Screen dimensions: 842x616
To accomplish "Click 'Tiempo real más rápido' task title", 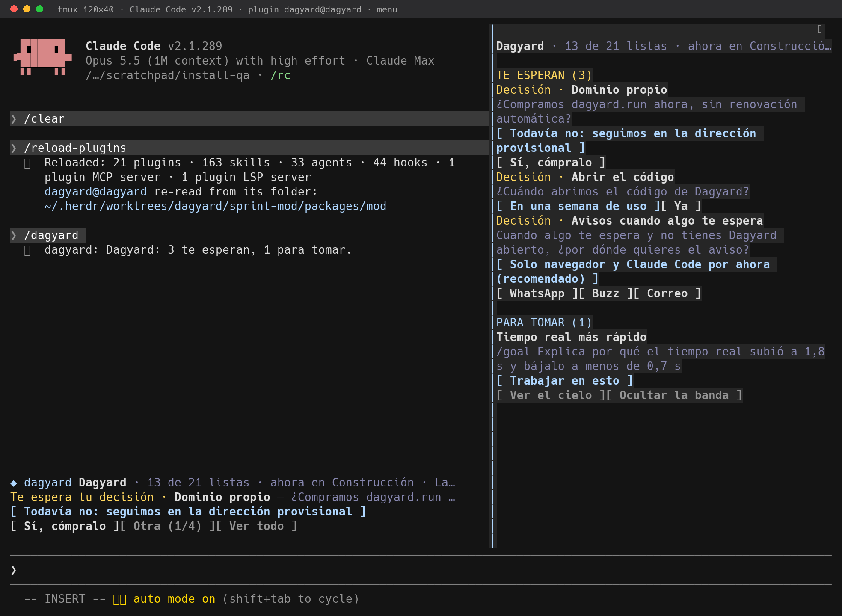I will (x=572, y=337).
